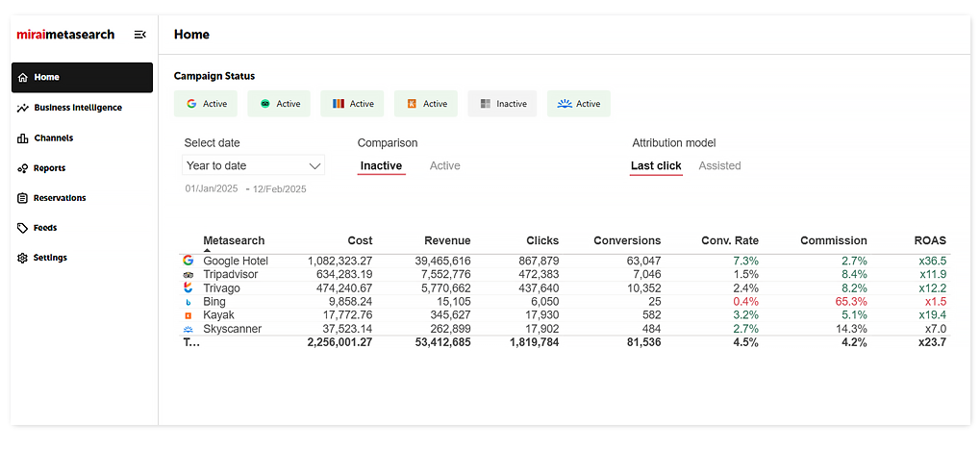Sort table by Metasearch column arrow

(207, 250)
